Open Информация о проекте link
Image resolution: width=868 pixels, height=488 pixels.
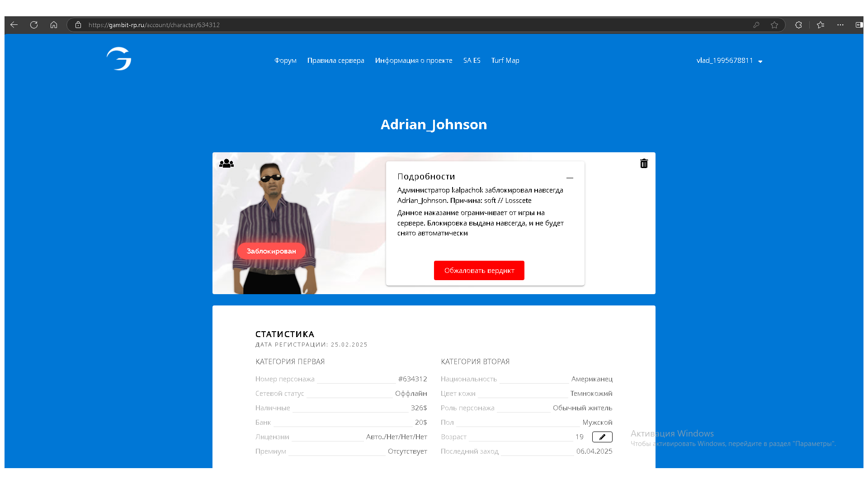pyautogui.click(x=413, y=61)
